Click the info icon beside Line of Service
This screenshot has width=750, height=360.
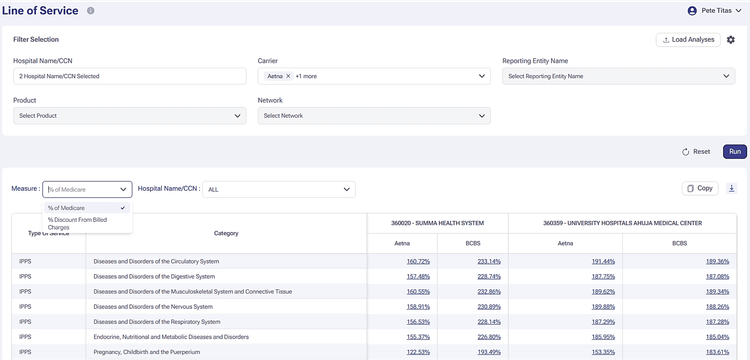(91, 11)
